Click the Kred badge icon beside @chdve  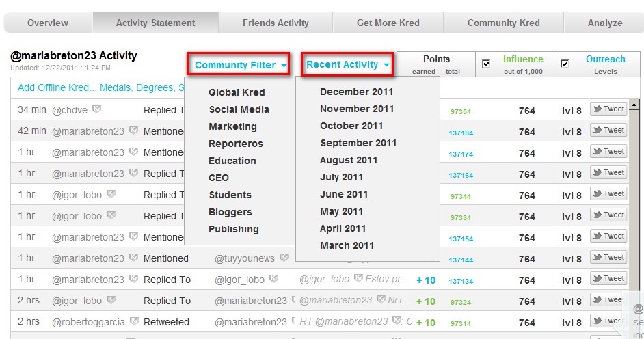point(96,109)
